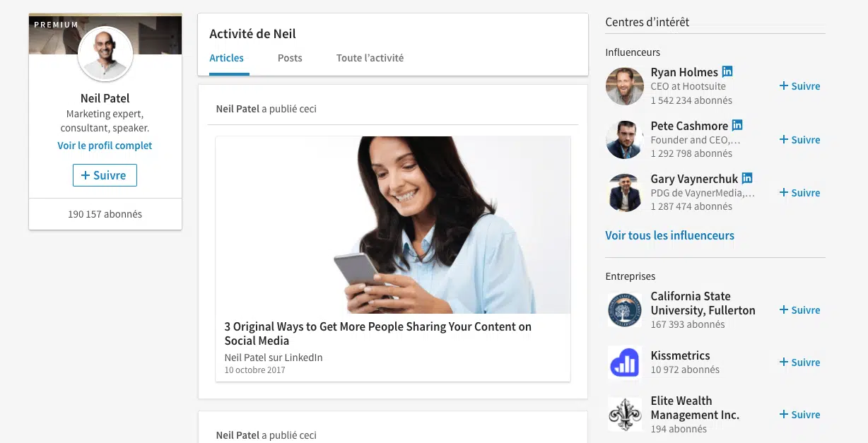Follow Neil Patel with Suivre button
Screen dimensions: 868x443
[x=105, y=175]
